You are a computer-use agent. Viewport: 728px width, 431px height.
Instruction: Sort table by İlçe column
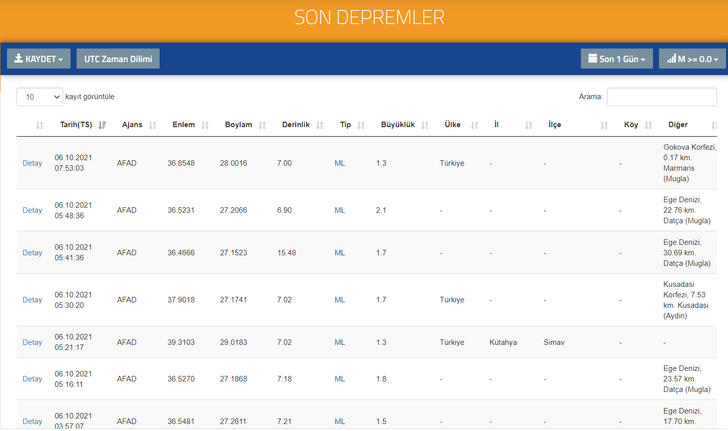click(x=578, y=124)
